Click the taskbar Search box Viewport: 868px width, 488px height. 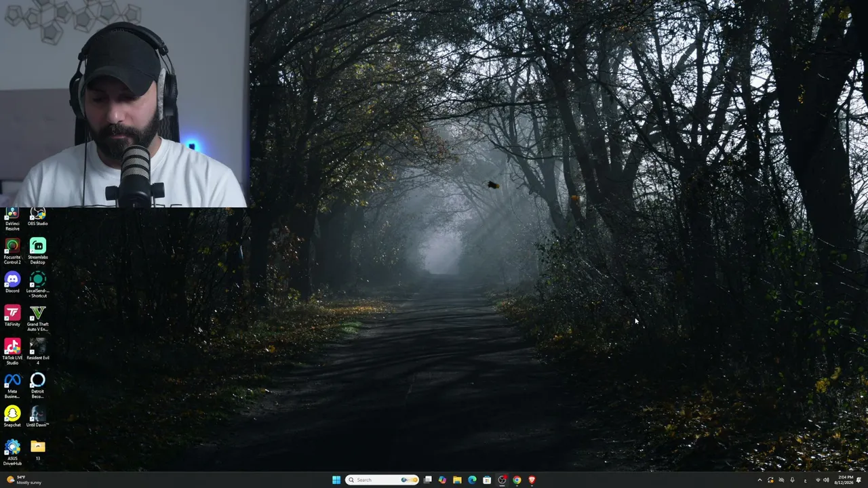382,480
